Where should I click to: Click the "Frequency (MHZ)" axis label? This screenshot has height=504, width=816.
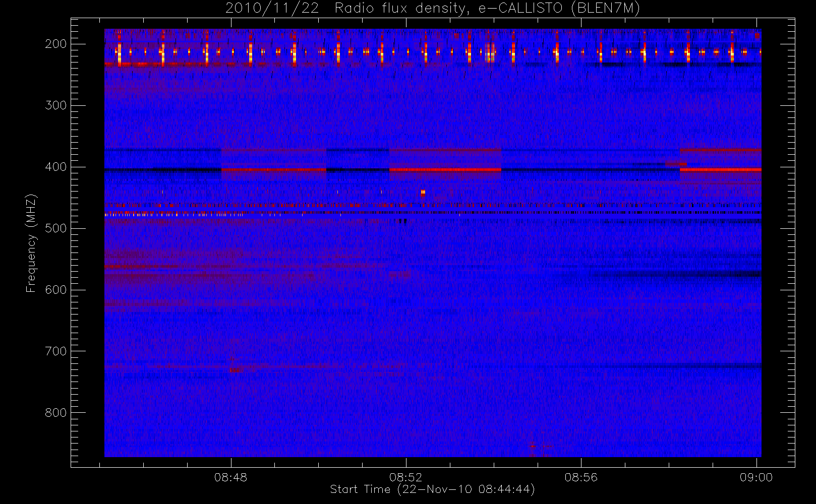[x=31, y=243]
